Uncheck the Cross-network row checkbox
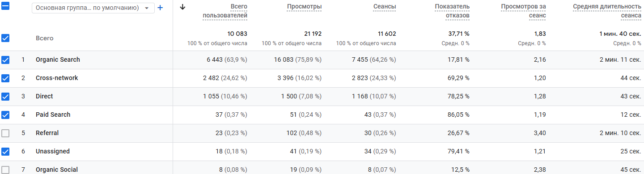Screen dimensions: 644x174 pos(5,78)
